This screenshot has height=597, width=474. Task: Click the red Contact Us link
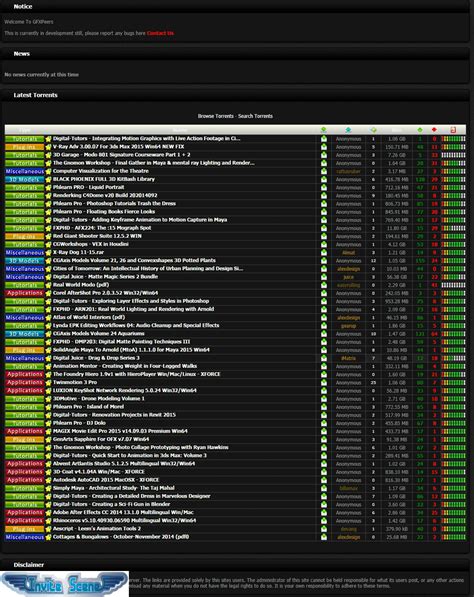click(160, 33)
